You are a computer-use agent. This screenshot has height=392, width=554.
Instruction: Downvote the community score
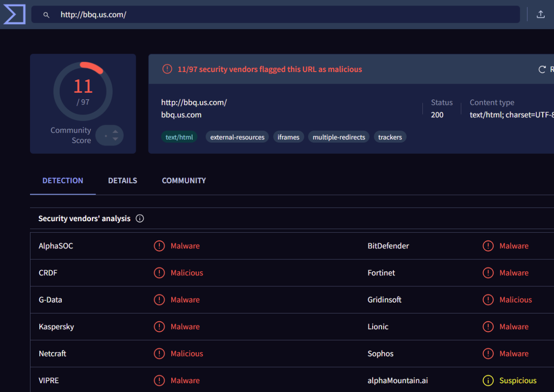tap(115, 139)
